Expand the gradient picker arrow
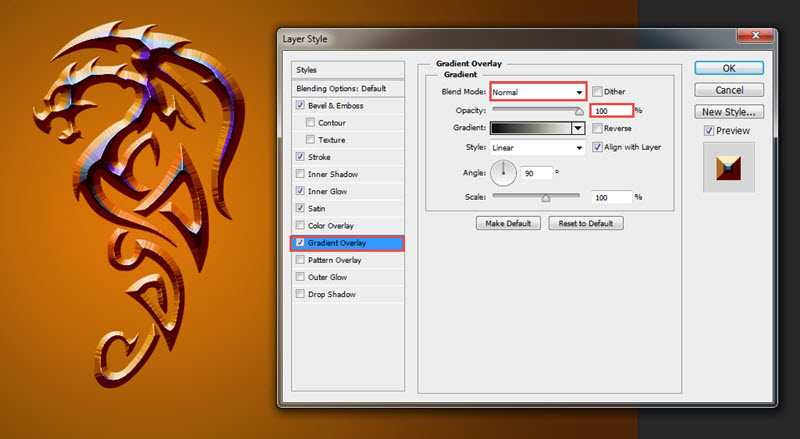 coord(578,129)
